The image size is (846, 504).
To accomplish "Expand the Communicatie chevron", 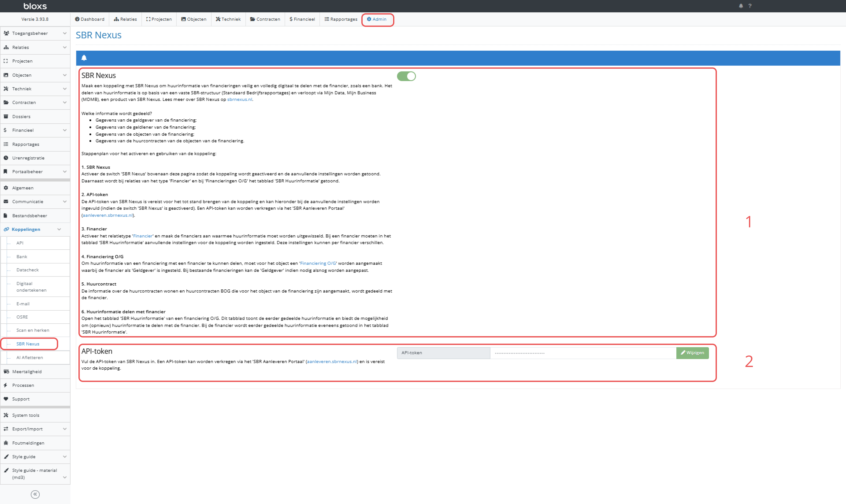I will pos(65,202).
